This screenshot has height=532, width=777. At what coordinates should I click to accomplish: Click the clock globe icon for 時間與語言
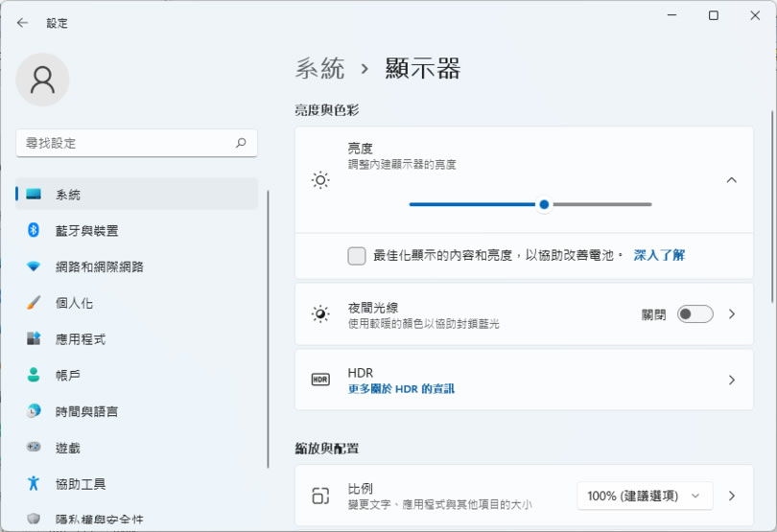34,411
